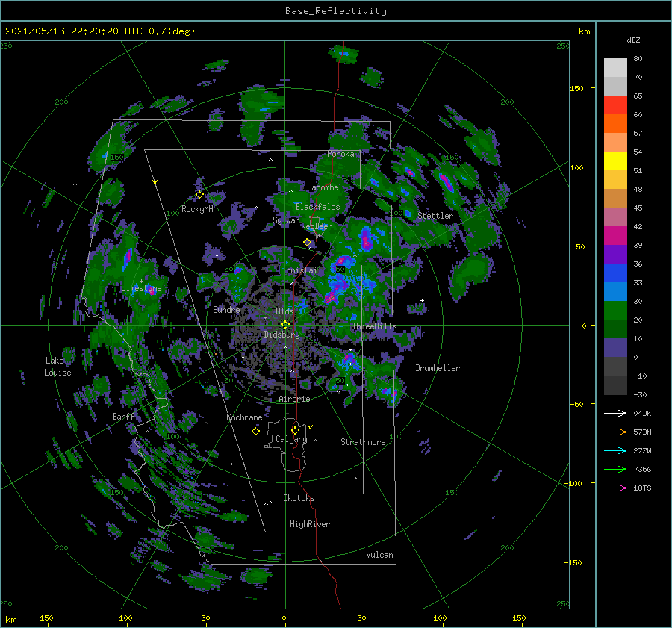This screenshot has width=672, height=628.
Task: Click the Blackfalds label
Action: 317,207
